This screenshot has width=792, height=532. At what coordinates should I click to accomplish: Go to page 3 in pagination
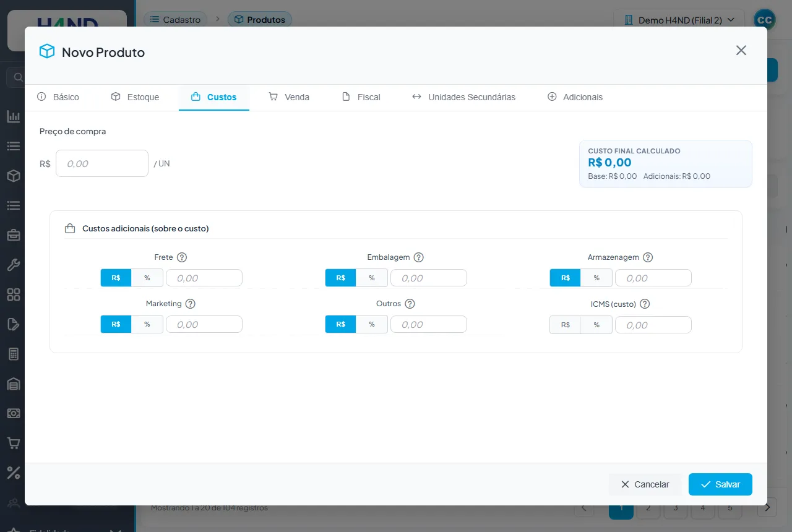(676, 508)
